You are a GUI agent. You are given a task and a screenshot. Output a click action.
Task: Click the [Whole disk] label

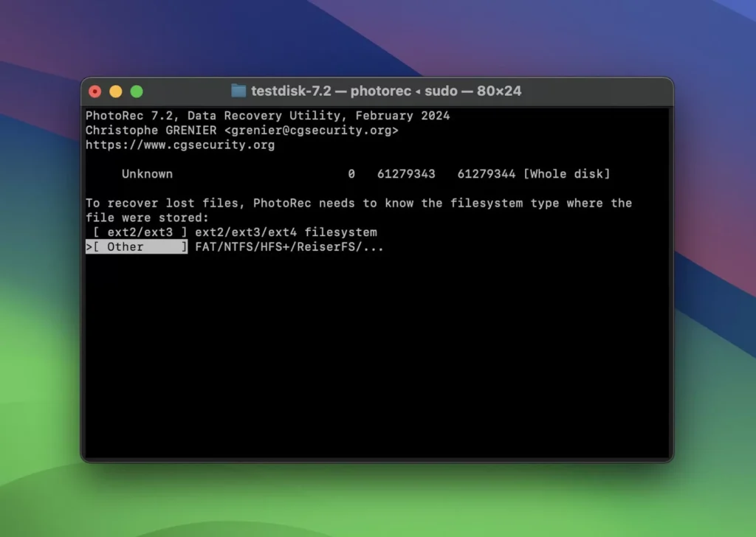pyautogui.click(x=566, y=174)
